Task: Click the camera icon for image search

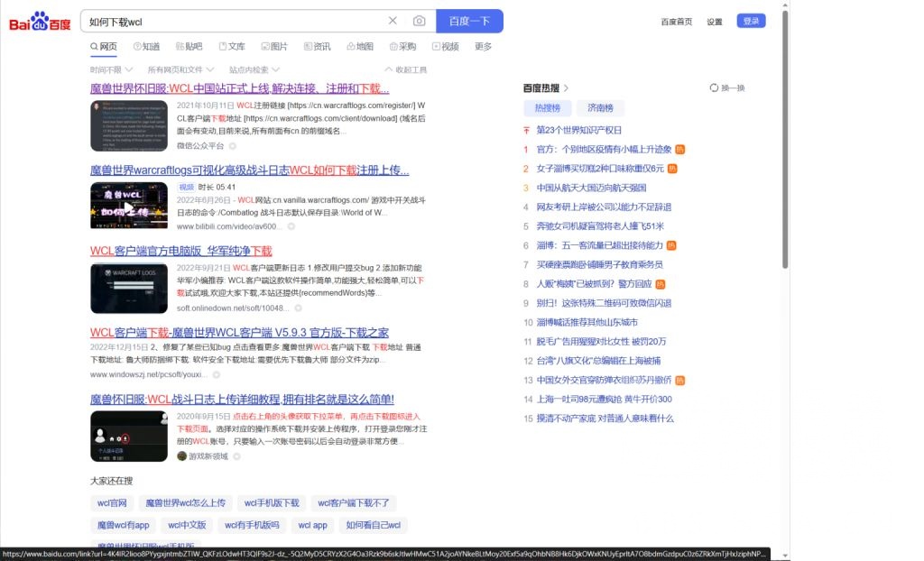Action: click(419, 20)
